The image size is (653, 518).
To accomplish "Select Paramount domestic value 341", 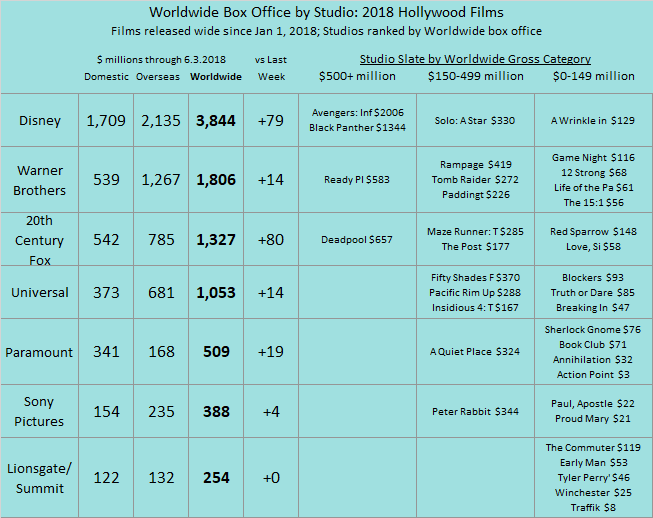I will point(106,352).
